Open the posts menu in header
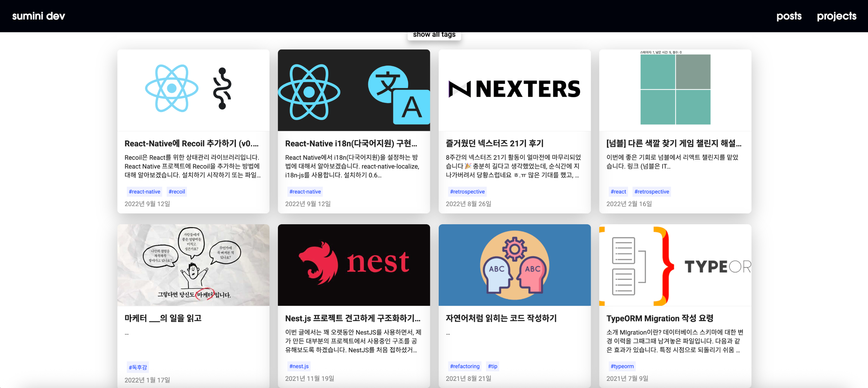868x388 pixels. pyautogui.click(x=788, y=16)
